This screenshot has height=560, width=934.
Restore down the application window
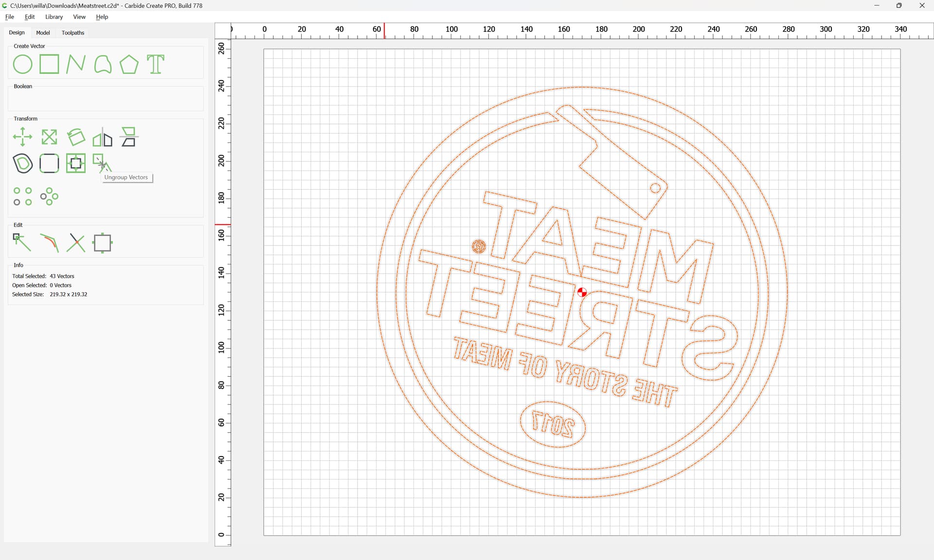[x=899, y=5]
